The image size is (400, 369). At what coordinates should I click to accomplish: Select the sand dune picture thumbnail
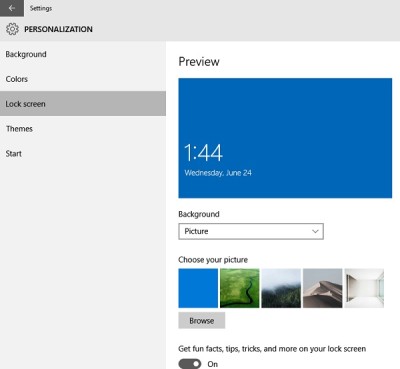pos(322,288)
